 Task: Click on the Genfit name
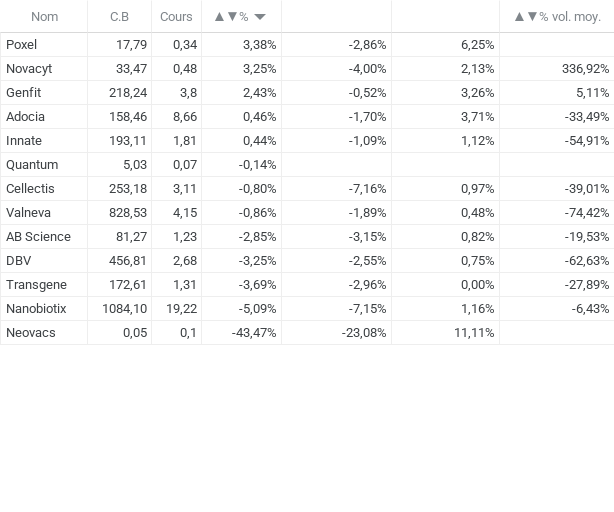23,93
